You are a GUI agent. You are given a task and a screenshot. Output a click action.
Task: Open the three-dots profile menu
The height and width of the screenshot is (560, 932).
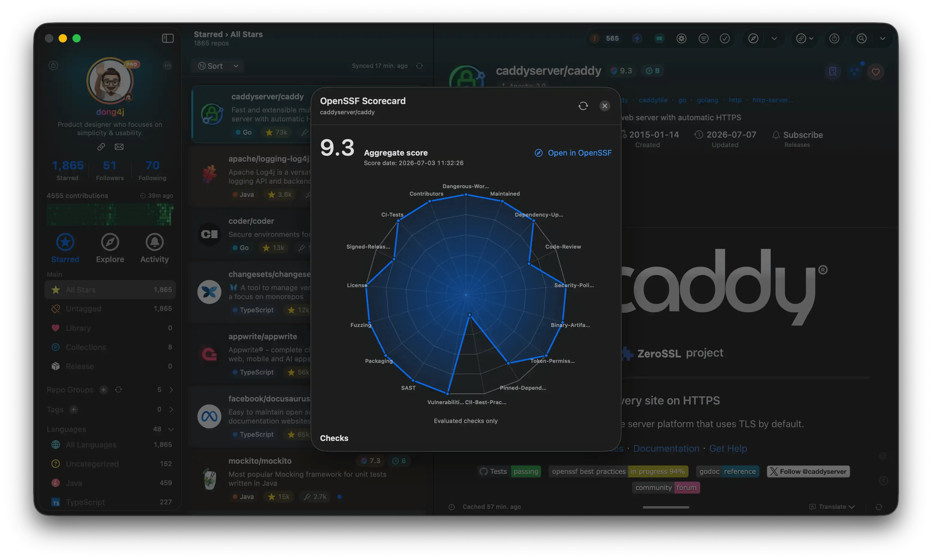(167, 65)
